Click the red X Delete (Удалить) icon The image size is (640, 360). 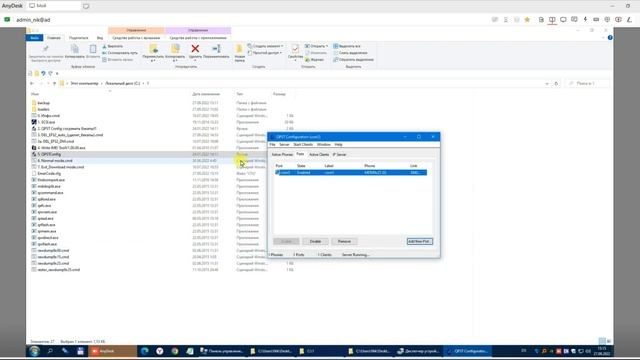tap(195, 49)
